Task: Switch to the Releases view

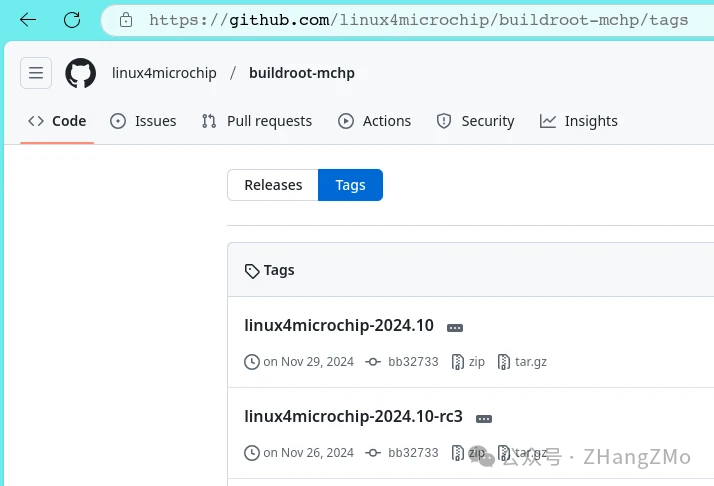Action: [x=273, y=185]
